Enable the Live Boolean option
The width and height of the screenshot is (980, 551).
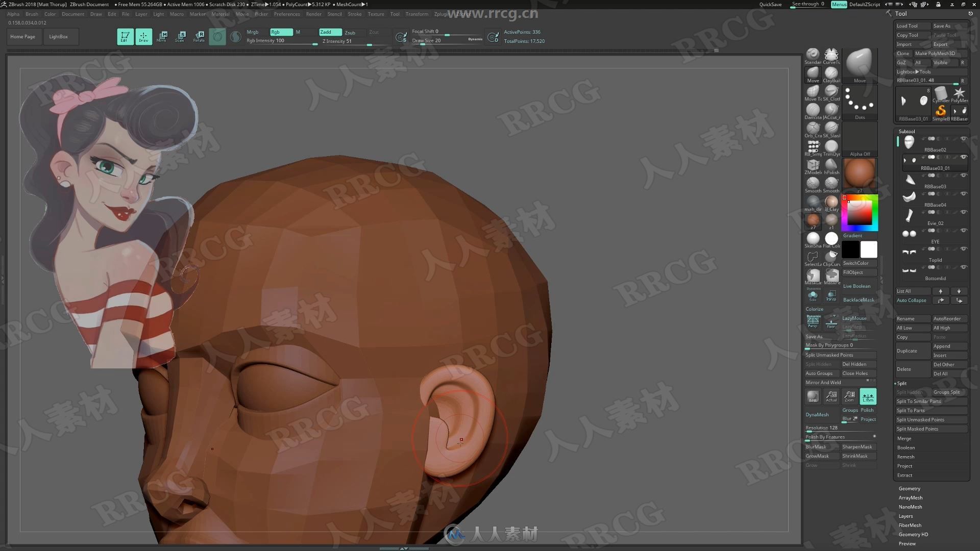click(856, 285)
